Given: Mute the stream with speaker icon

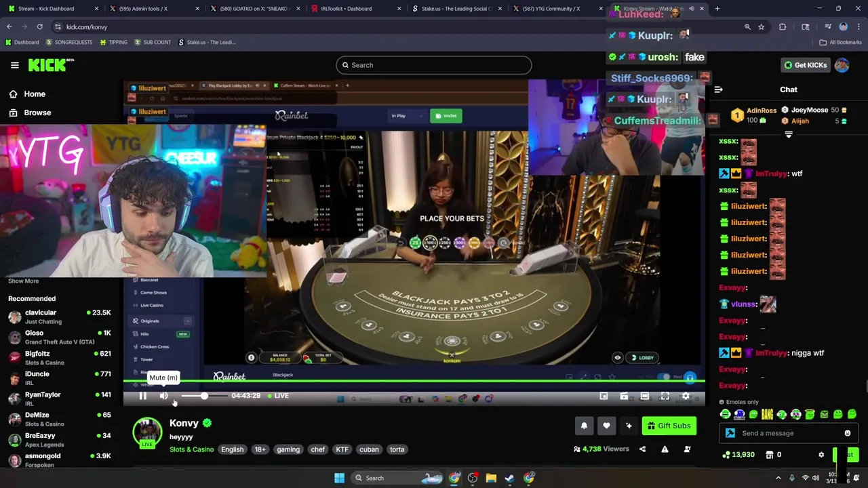Looking at the screenshot, I should point(163,396).
